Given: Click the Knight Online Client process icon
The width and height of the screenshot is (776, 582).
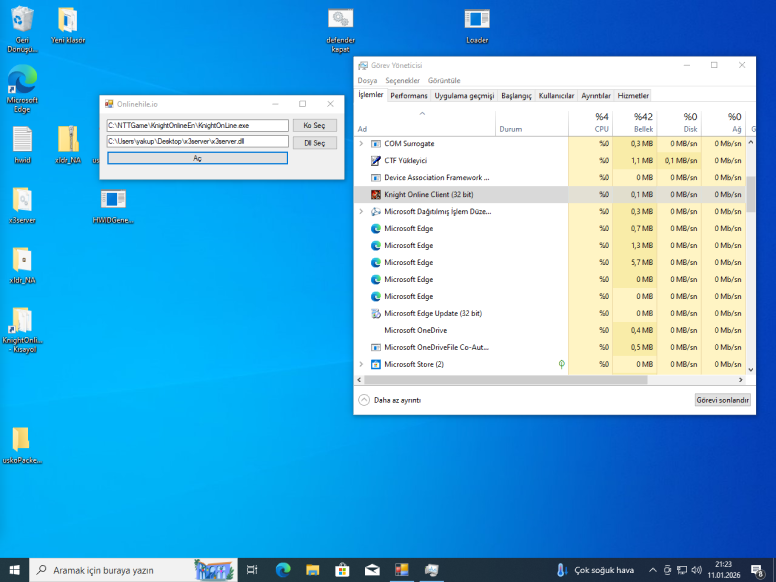Looking at the screenshot, I should pyautogui.click(x=376, y=194).
